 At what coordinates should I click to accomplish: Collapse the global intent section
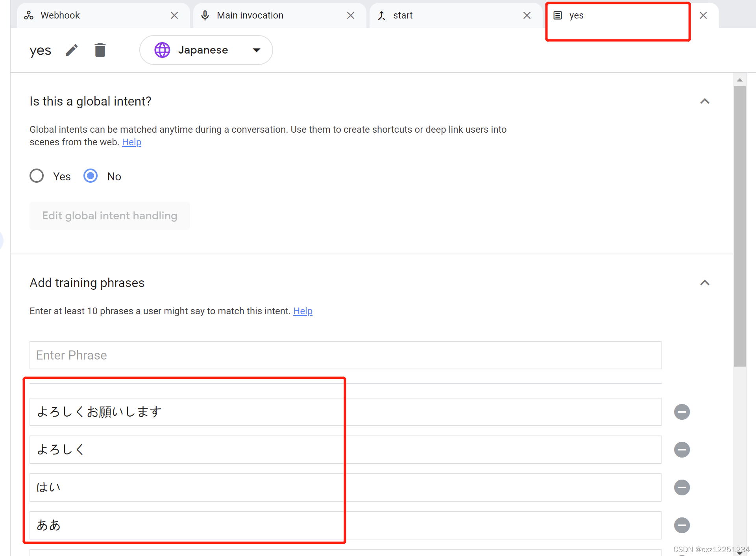[704, 102]
